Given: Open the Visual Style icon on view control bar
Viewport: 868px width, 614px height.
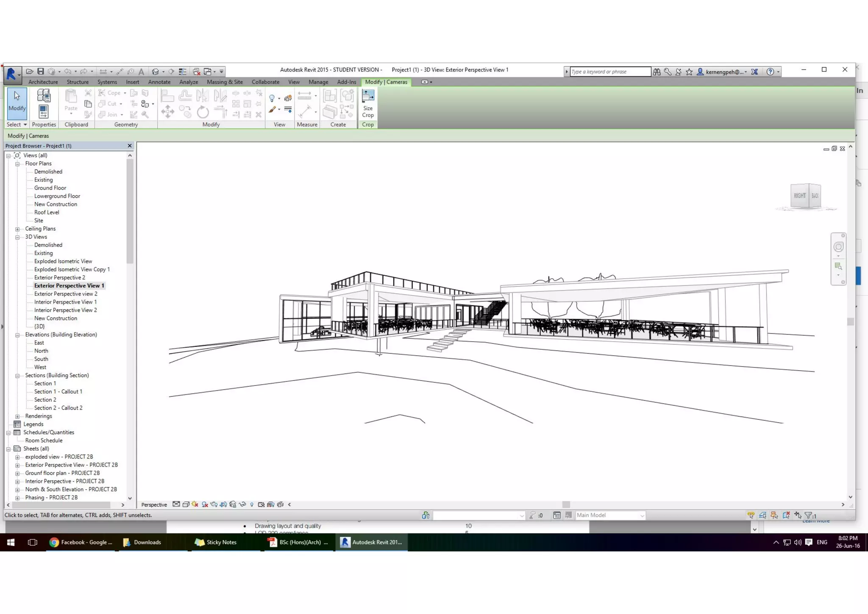Looking at the screenshot, I should click(x=186, y=505).
